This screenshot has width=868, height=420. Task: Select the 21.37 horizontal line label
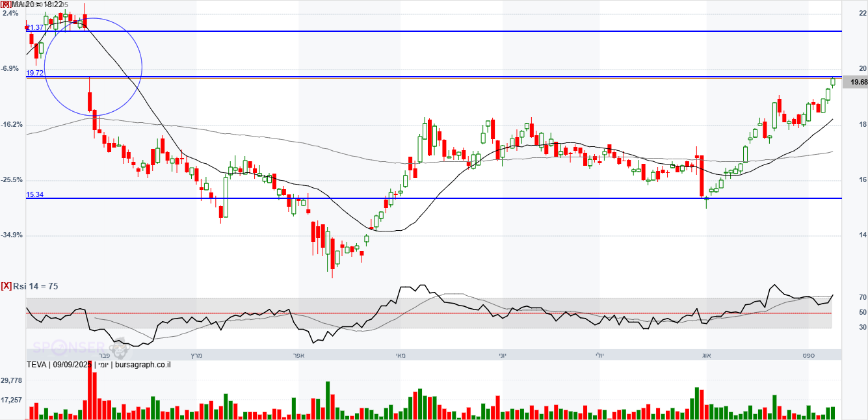pos(35,27)
